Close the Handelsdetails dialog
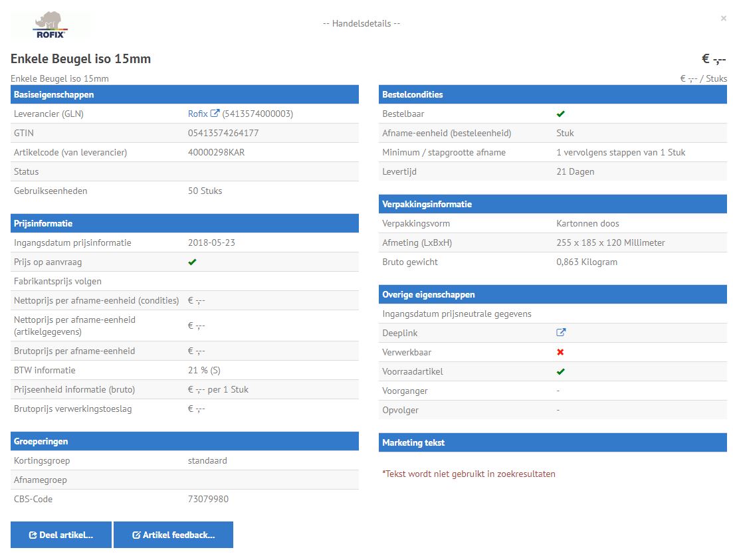The image size is (733, 560). click(x=723, y=19)
